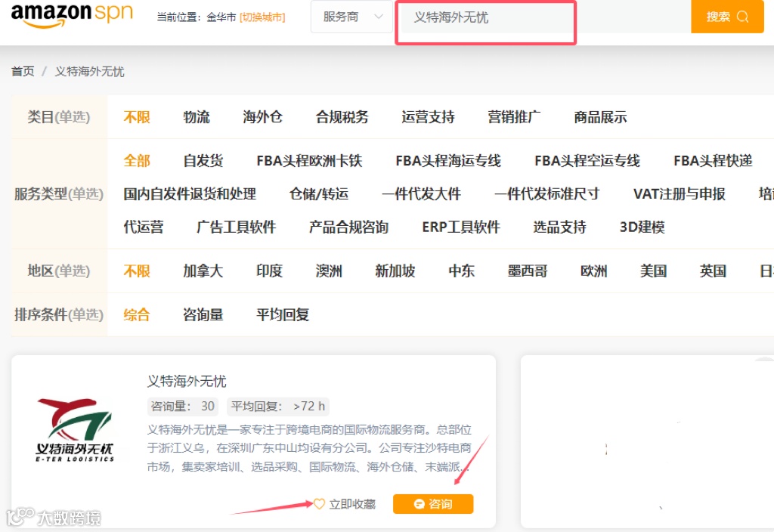774x532 pixels.
Task: Choose 一件代发标准尺寸 service type
Action: click(547, 194)
